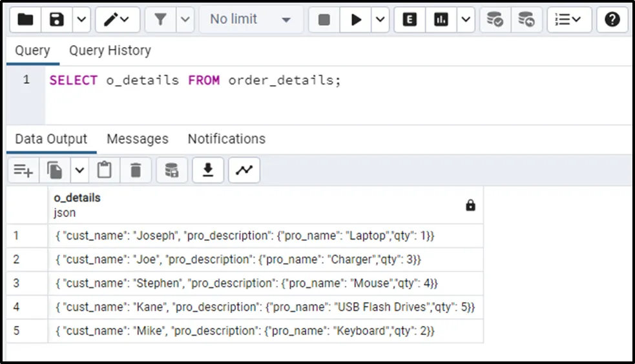The image size is (635, 364).
Task: Open the Messages tab
Action: (137, 139)
